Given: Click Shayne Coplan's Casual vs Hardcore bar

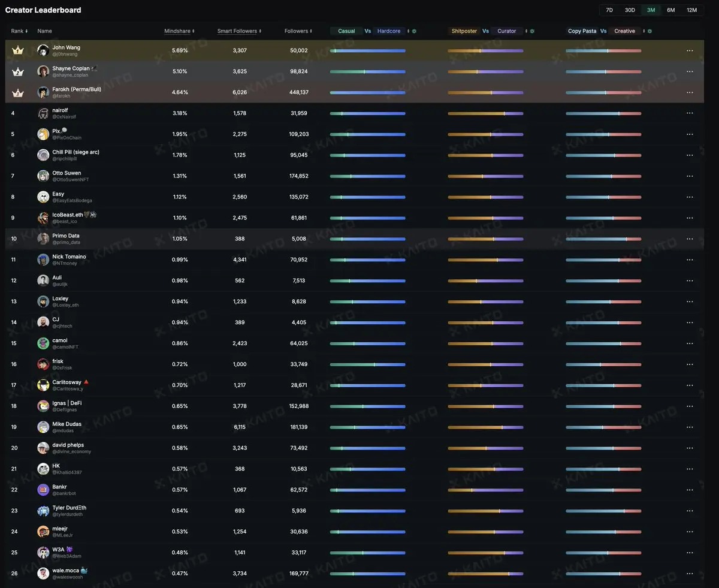Looking at the screenshot, I should (367, 72).
